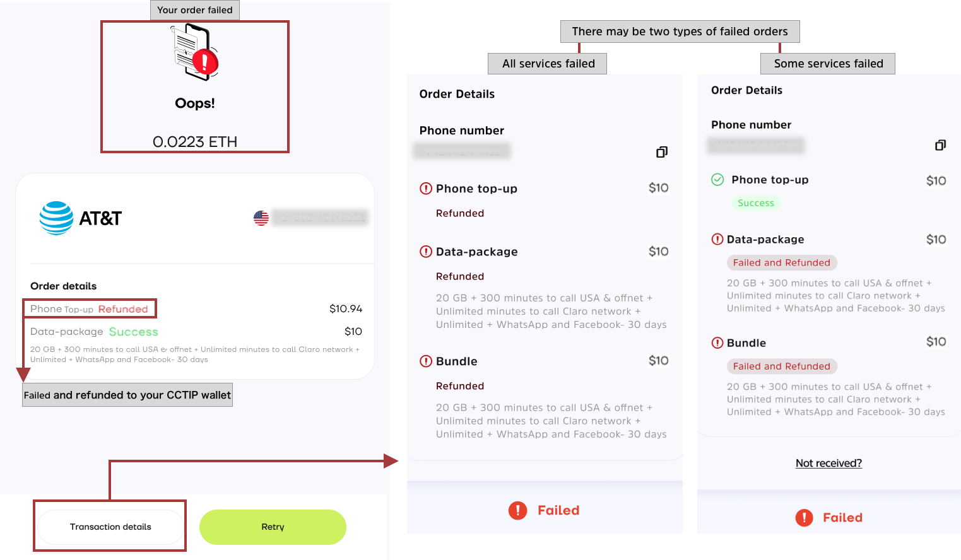Click green checkmark beside Phone top-up

[x=717, y=180]
